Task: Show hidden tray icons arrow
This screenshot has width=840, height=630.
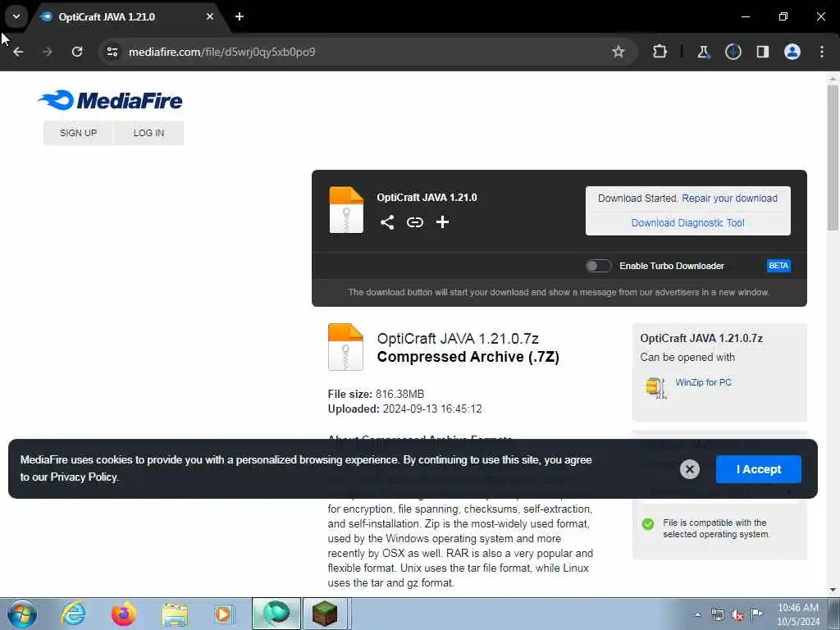Action: [697, 614]
